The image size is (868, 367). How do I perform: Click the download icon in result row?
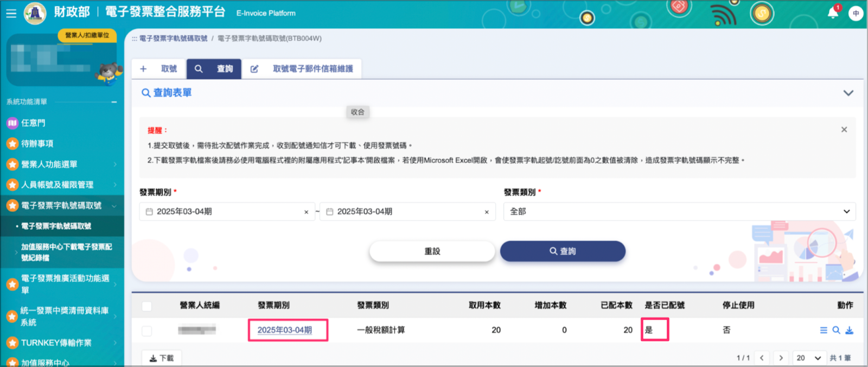click(x=850, y=330)
